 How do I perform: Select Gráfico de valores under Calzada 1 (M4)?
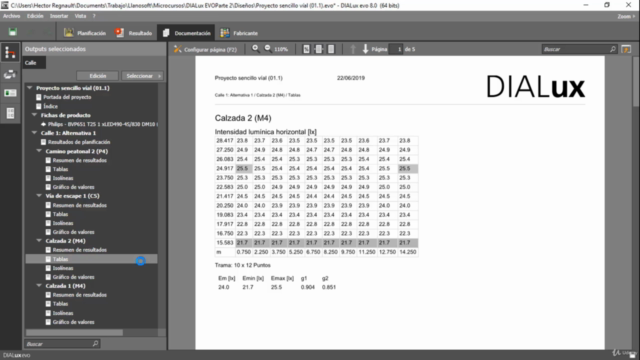73,322
